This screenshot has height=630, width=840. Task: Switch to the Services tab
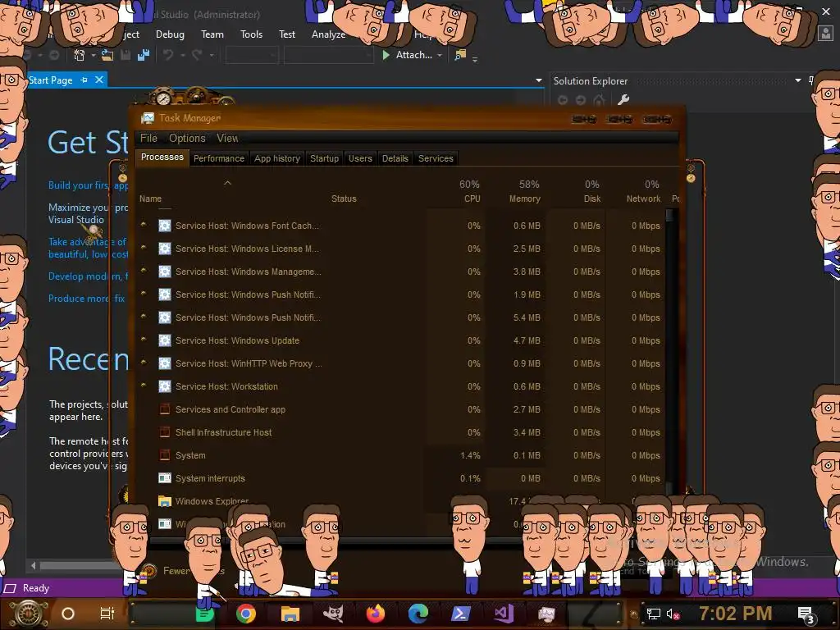436,158
